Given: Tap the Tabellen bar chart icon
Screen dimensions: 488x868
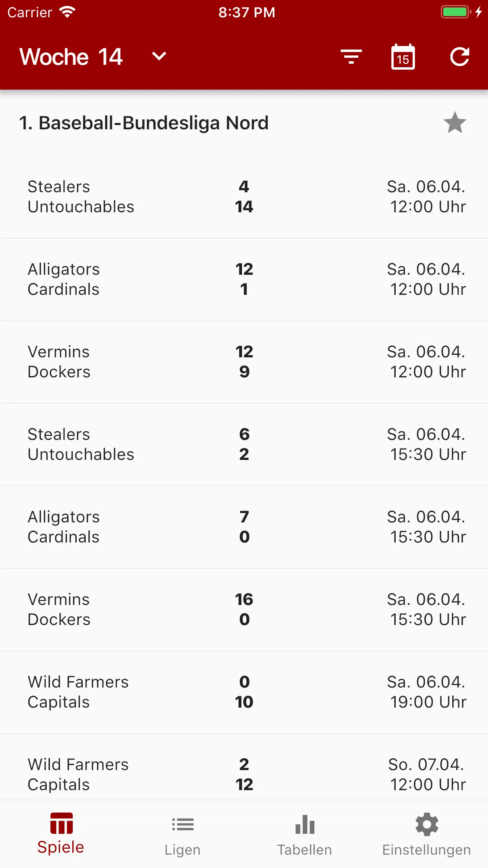Looking at the screenshot, I should [305, 824].
